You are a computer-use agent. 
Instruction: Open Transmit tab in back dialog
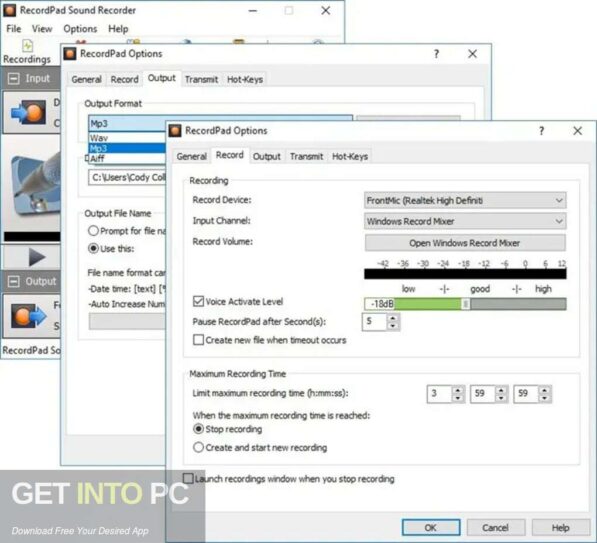point(201,80)
